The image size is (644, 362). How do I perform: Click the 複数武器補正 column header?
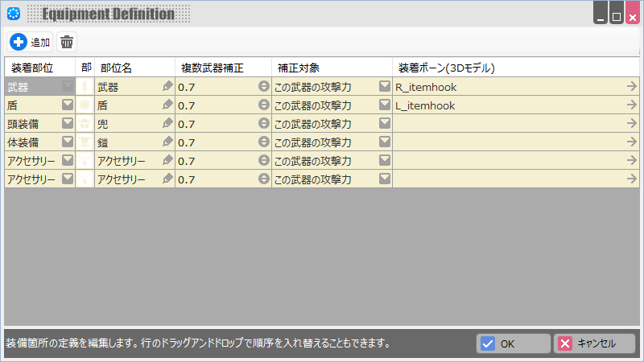coord(212,68)
